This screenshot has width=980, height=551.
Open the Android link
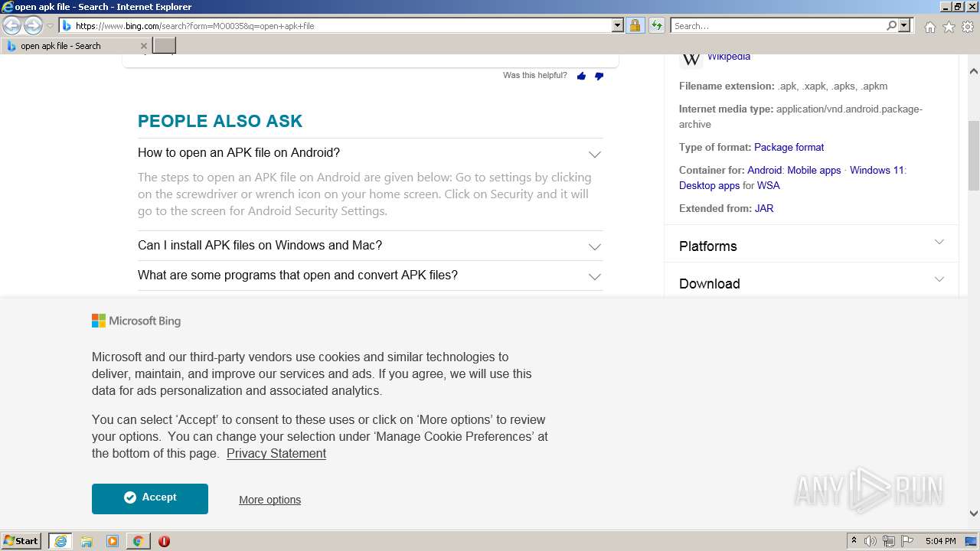(765, 170)
